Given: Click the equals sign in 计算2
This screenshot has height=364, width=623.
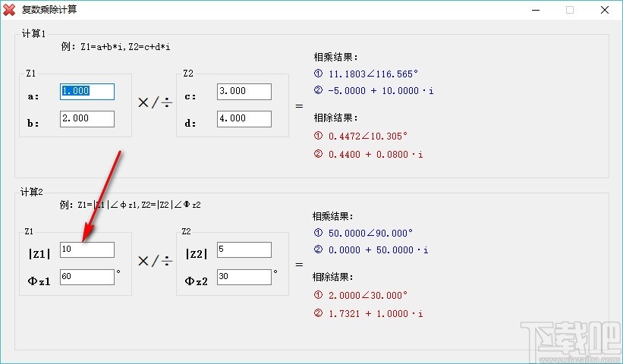Looking at the screenshot, I should coord(299,265).
